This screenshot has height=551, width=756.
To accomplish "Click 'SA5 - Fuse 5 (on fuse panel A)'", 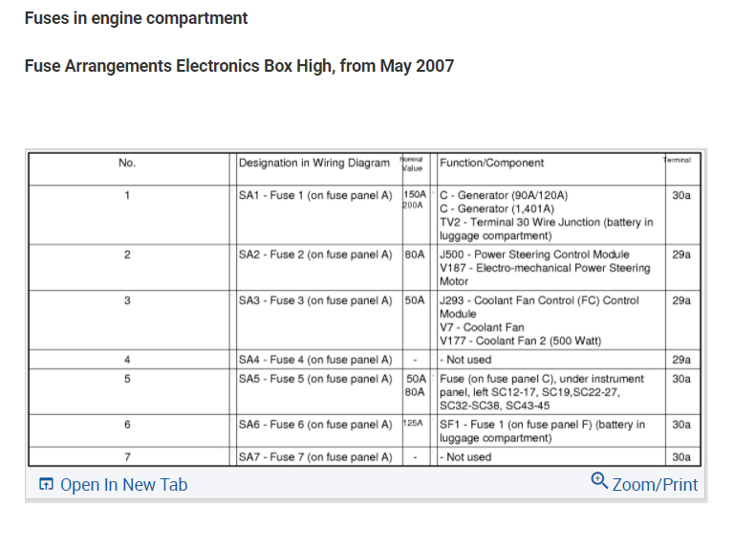I will [x=315, y=379].
